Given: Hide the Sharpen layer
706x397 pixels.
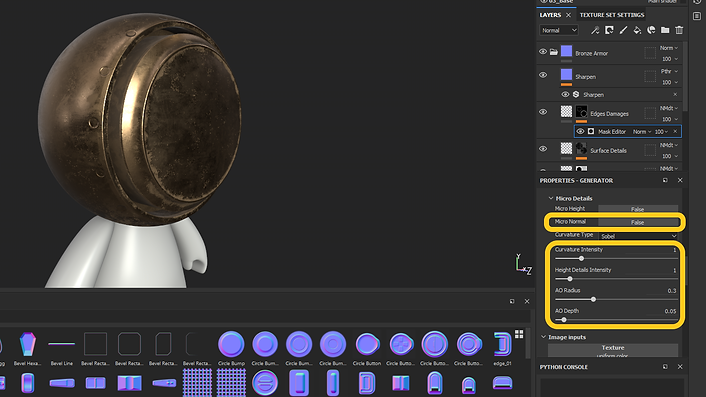Looking at the screenshot, I should pos(543,75).
